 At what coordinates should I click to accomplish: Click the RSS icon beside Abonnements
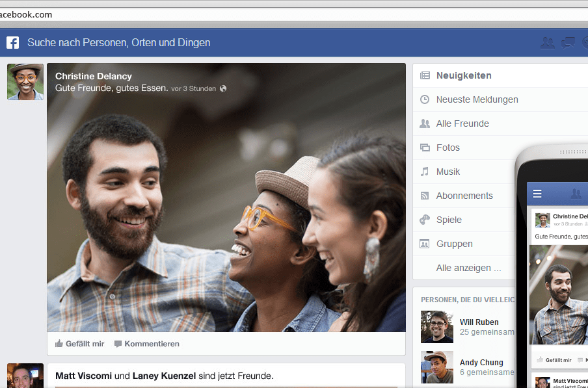[x=425, y=196]
